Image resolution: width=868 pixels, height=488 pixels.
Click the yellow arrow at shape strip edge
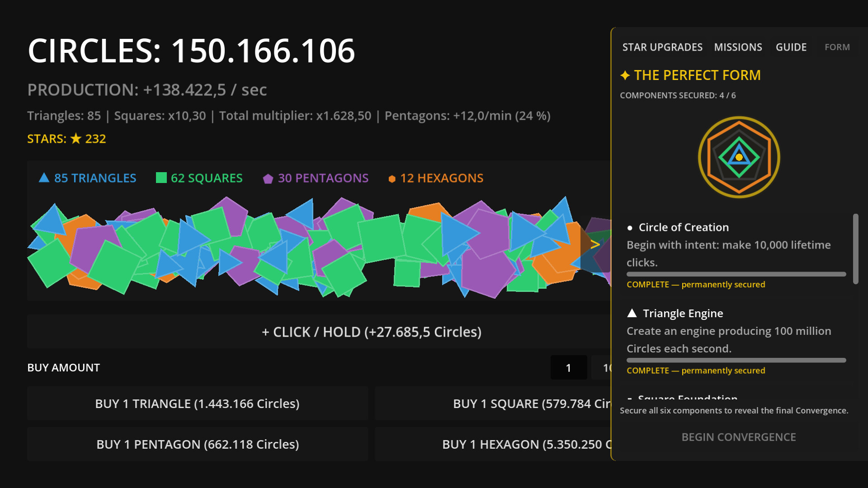[x=595, y=244]
